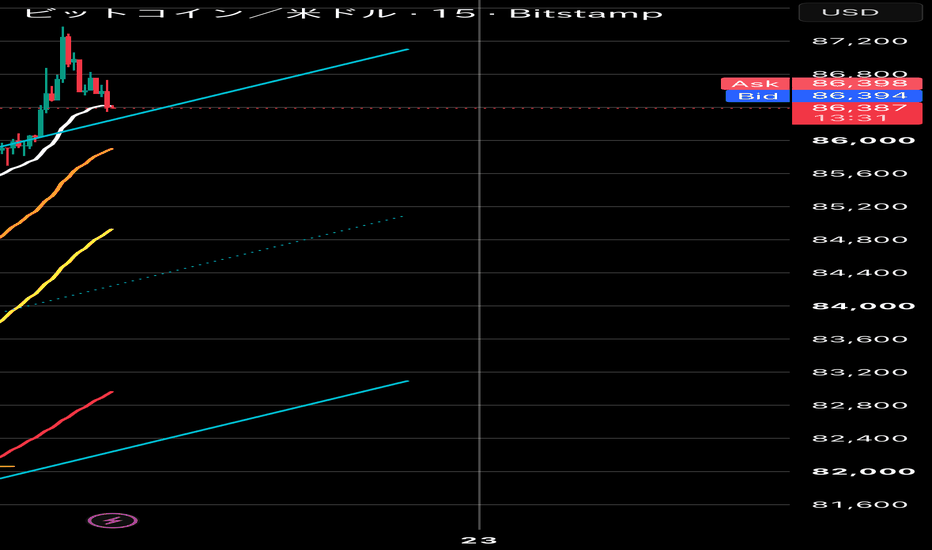932x550 pixels.
Task: Select the orange moving average line
Action: 59,189
